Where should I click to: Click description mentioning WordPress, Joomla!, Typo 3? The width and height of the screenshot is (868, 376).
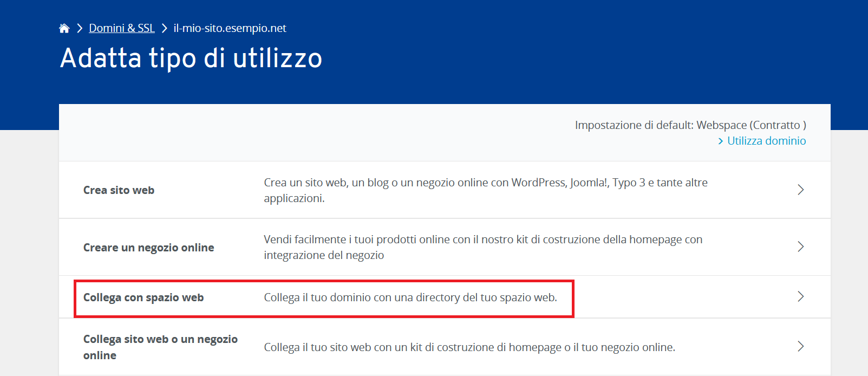coord(486,190)
